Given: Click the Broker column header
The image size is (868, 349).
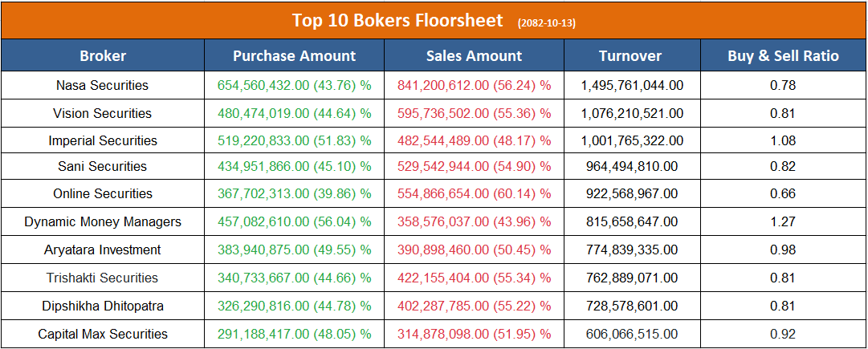Looking at the screenshot, I should pyautogui.click(x=103, y=55).
